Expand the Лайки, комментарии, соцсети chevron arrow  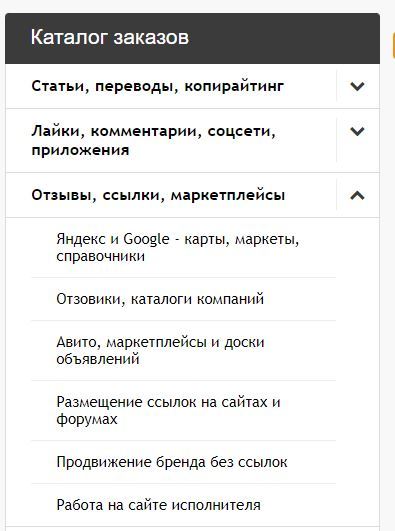[x=357, y=131]
